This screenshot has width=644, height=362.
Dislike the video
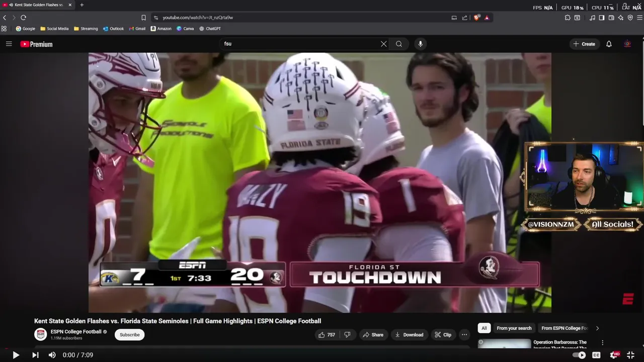tap(347, 335)
